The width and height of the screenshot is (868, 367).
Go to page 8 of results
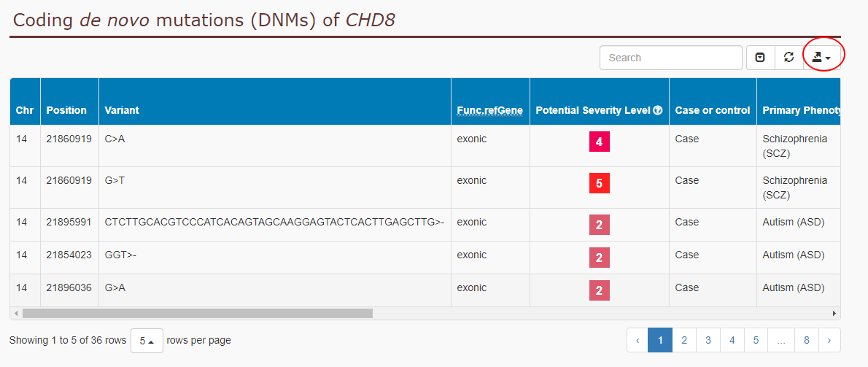pyautogui.click(x=807, y=341)
